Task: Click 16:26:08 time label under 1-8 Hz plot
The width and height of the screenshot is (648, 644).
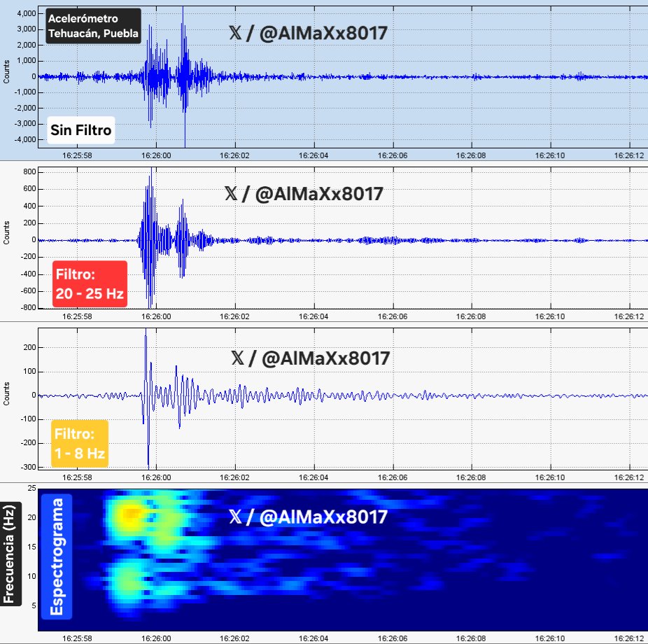Action: (x=471, y=477)
